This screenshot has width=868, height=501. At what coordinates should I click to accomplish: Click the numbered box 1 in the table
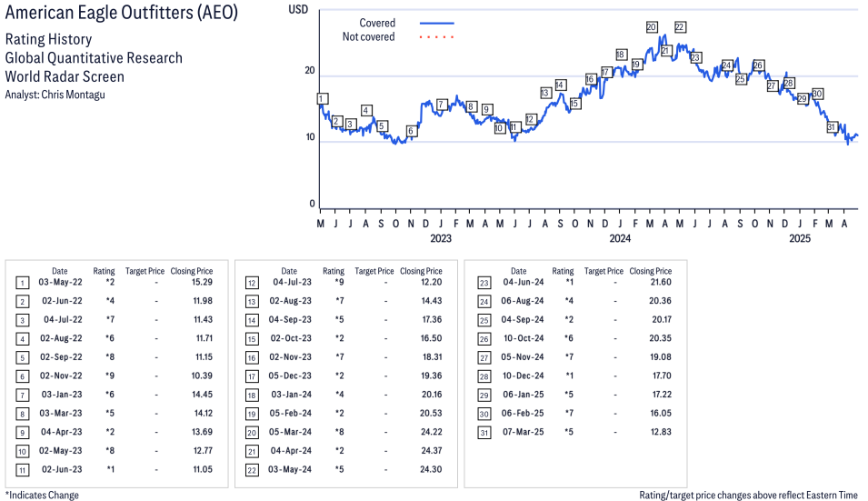[x=22, y=283]
